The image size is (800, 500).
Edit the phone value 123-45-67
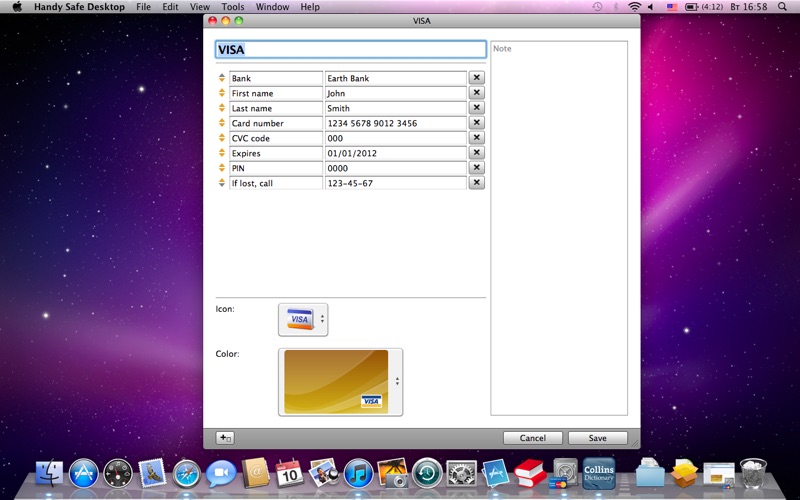click(x=395, y=183)
